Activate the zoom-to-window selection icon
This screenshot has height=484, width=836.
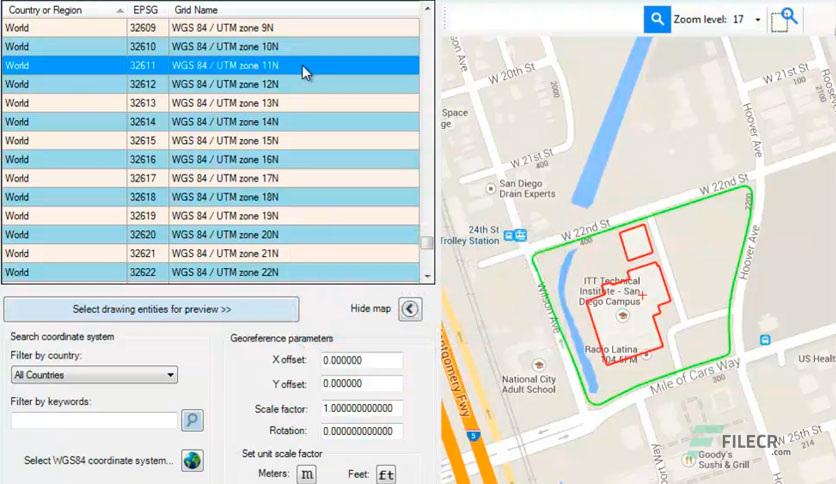tap(784, 20)
